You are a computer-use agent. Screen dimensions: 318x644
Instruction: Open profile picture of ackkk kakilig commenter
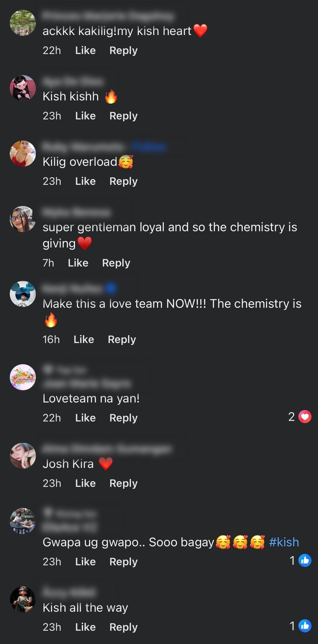click(x=23, y=23)
